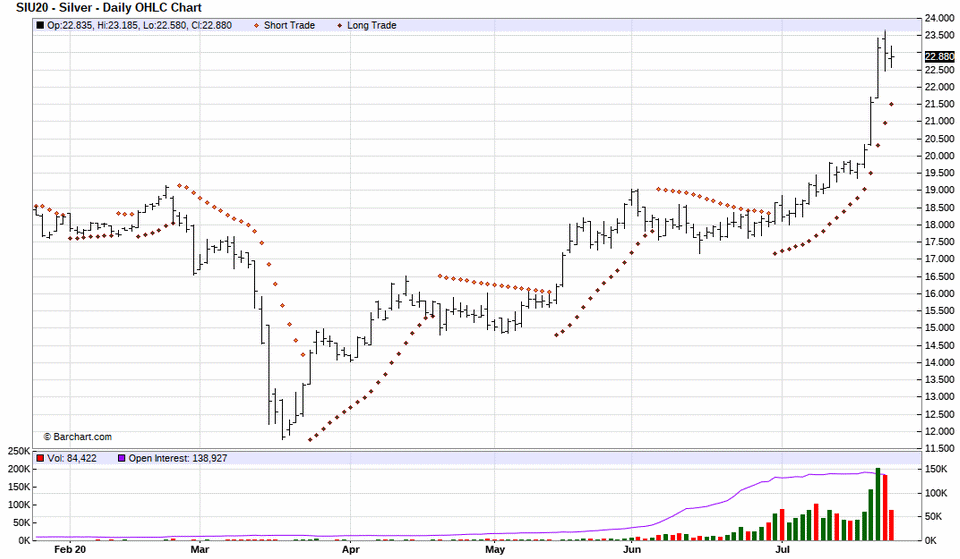Click the 20.000 price axis label
960x559 pixels.
pyautogui.click(x=940, y=156)
